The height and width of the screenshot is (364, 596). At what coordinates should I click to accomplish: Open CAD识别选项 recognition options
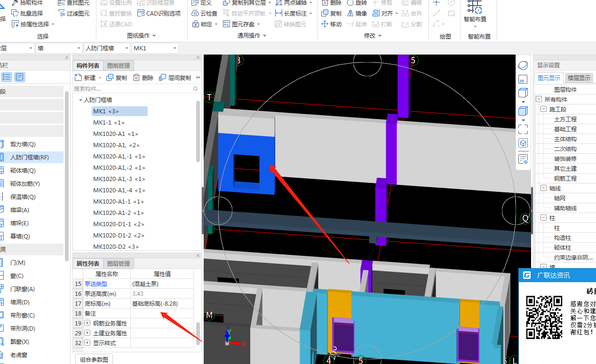click(159, 13)
